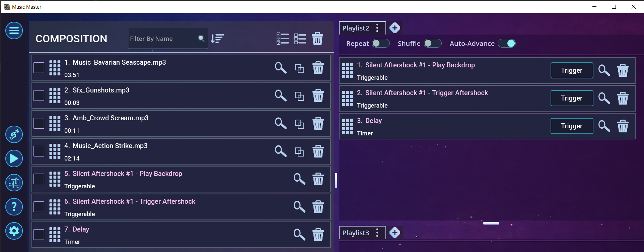Image resolution: width=644 pixels, height=252 pixels.
Task: Click the sort compositions icon
Action: point(218,39)
